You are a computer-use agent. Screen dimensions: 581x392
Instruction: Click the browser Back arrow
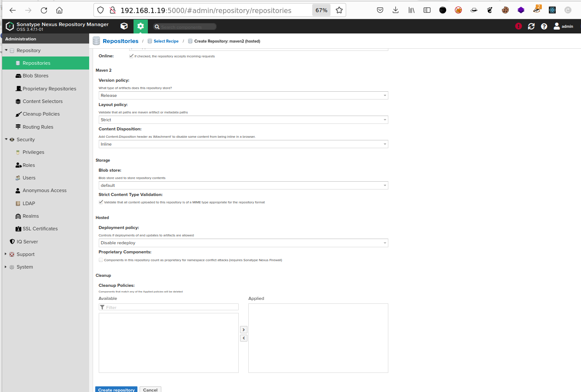pyautogui.click(x=13, y=10)
